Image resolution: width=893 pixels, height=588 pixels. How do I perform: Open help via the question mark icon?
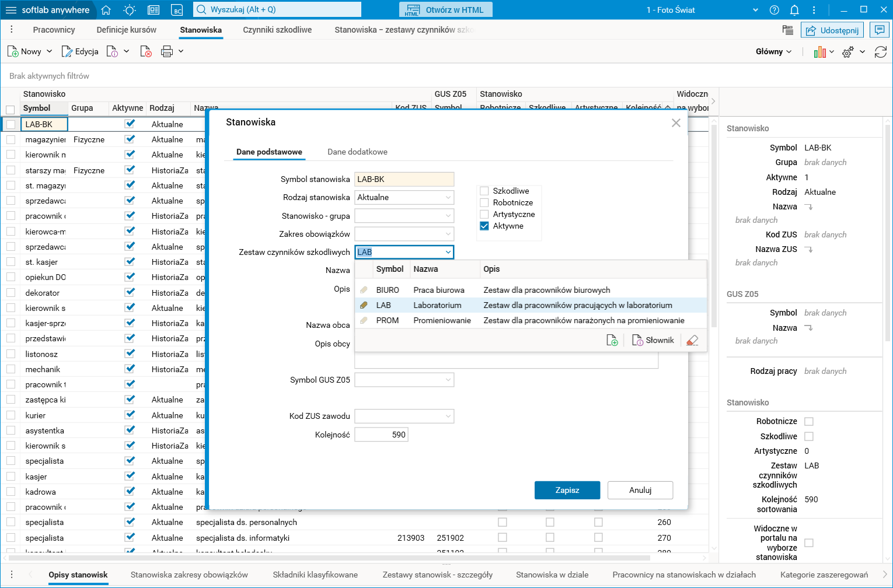775,10
